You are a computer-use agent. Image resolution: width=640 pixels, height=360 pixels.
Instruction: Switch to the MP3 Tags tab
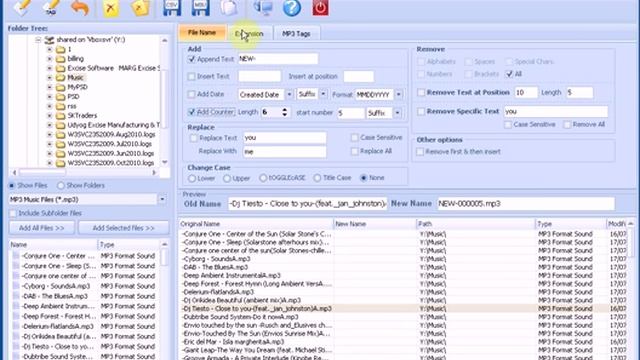pyautogui.click(x=296, y=34)
